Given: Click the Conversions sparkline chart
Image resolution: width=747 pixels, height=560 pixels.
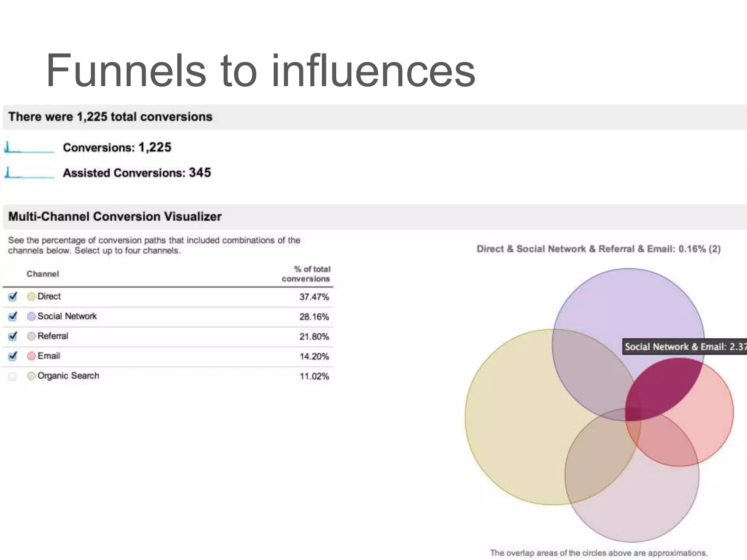Looking at the screenshot, I should click(x=30, y=147).
